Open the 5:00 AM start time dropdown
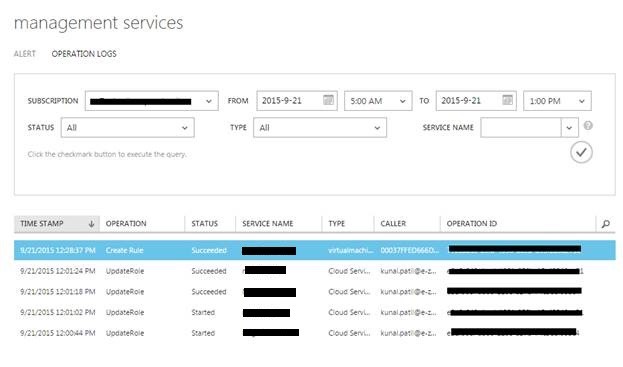623x367 pixels. click(x=377, y=101)
